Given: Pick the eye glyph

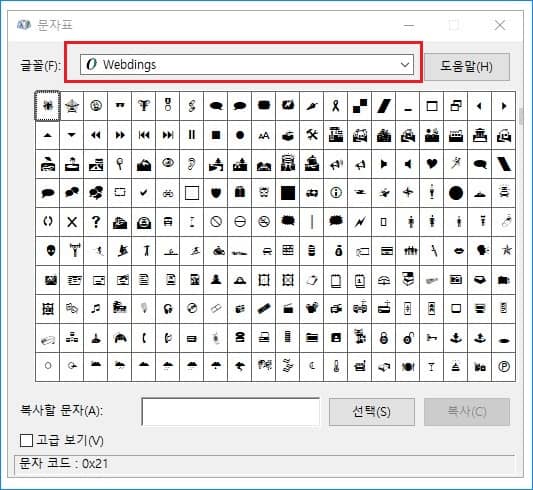Looking at the screenshot, I should pyautogui.click(x=168, y=164).
